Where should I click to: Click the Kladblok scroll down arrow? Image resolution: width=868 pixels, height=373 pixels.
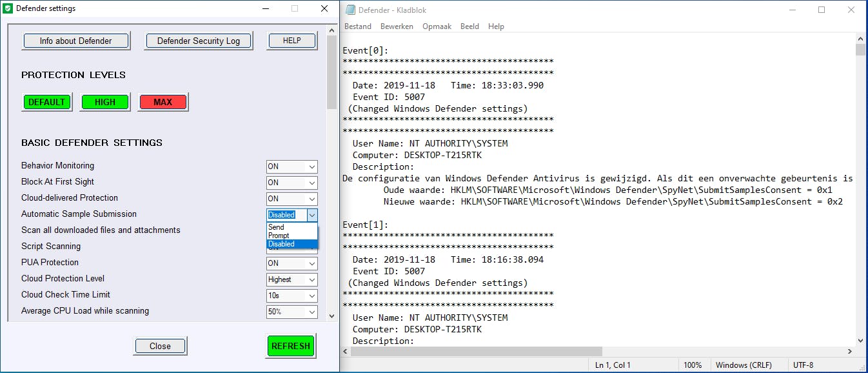click(860, 340)
